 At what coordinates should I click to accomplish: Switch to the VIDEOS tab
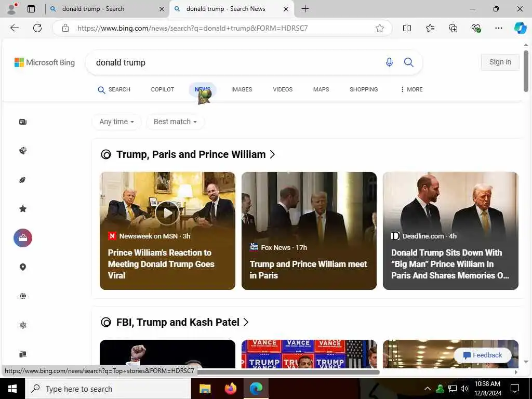283,89
